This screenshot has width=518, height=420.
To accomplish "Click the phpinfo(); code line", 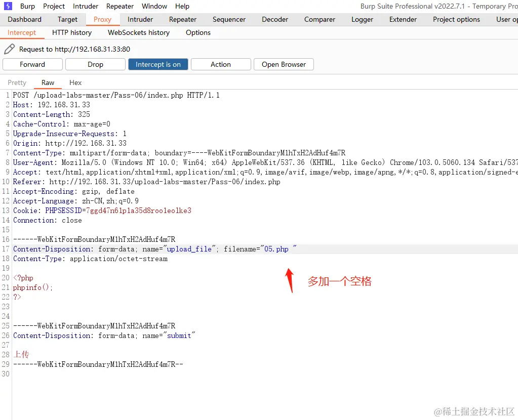I will 33,287.
